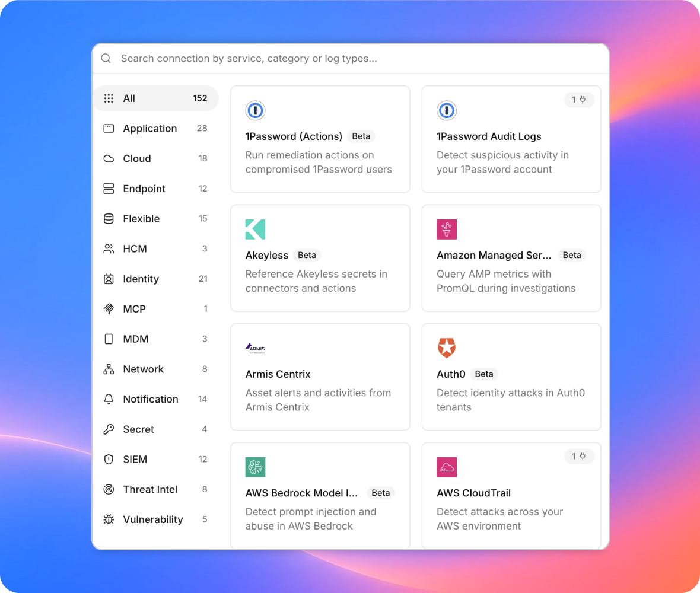The width and height of the screenshot is (700, 593).
Task: Click the Identity badge icon
Action: (x=109, y=279)
